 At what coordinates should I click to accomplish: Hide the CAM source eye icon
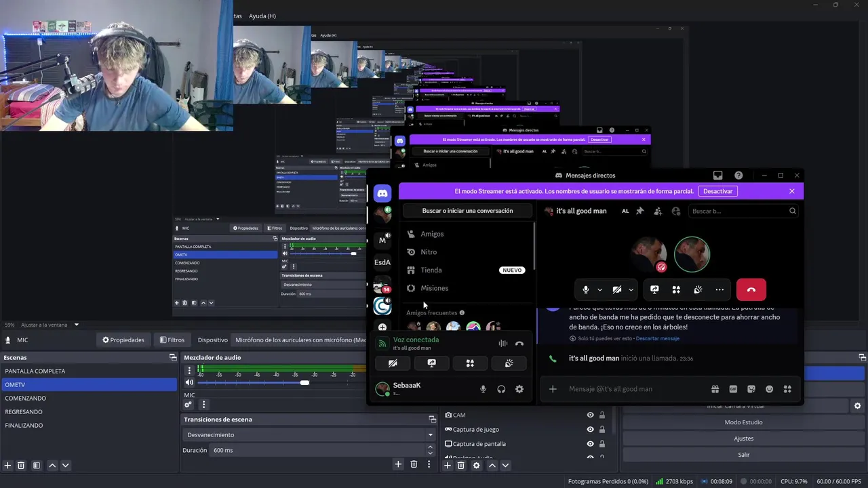click(590, 415)
